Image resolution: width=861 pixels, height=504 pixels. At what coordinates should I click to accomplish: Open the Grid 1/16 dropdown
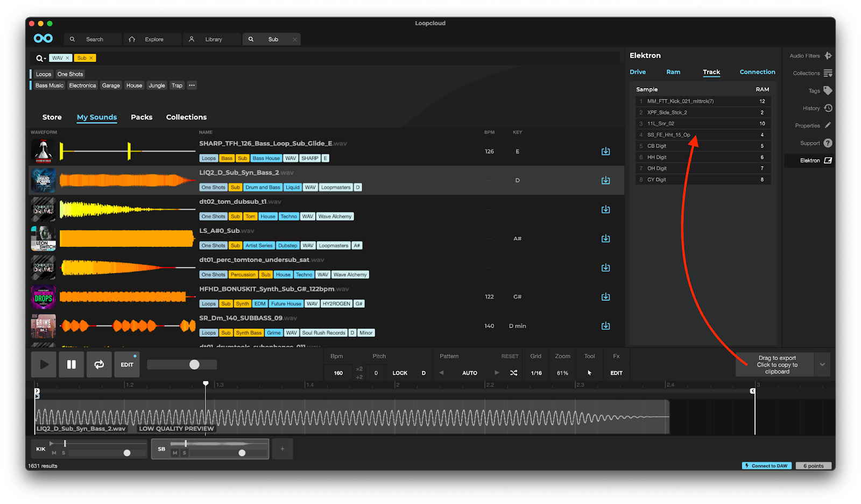point(537,373)
